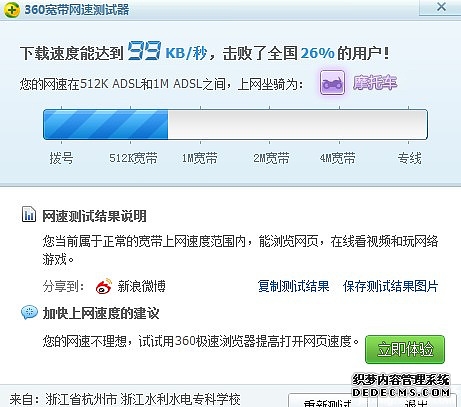This screenshot has width=461, height=407.
Task: Click the 来自 浙江省杭州市 location text
Action: point(125,399)
